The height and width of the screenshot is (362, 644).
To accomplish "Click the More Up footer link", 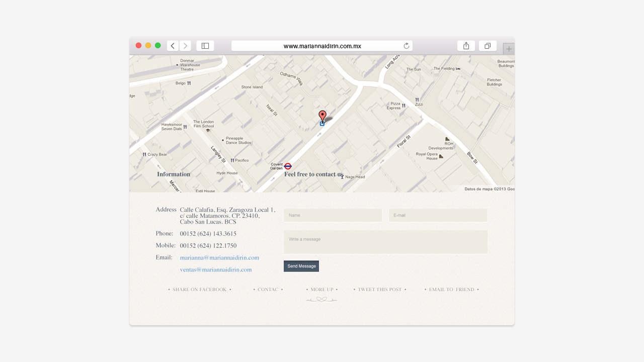I will (x=322, y=290).
